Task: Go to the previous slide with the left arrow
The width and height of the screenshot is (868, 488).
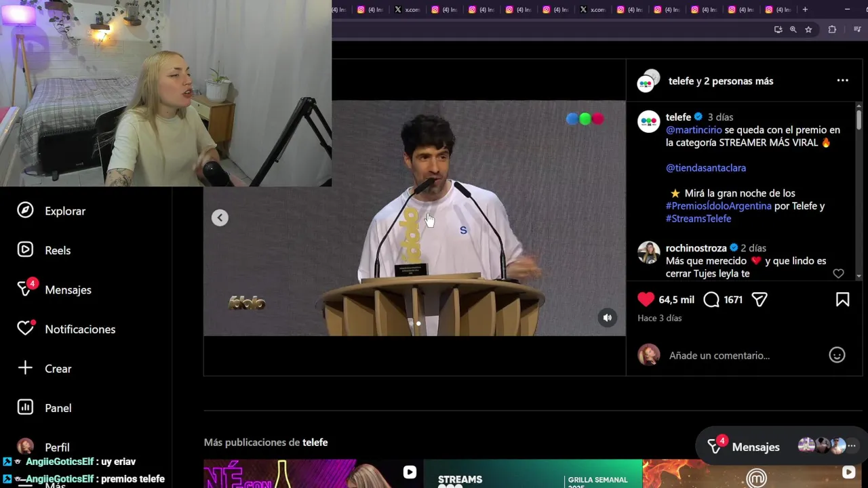Action: 220,218
